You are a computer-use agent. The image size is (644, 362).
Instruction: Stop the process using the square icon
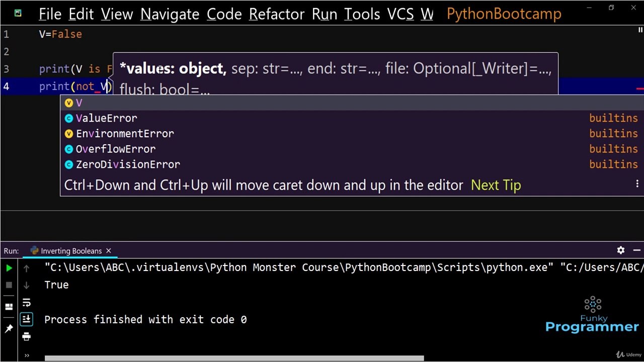tap(9, 285)
